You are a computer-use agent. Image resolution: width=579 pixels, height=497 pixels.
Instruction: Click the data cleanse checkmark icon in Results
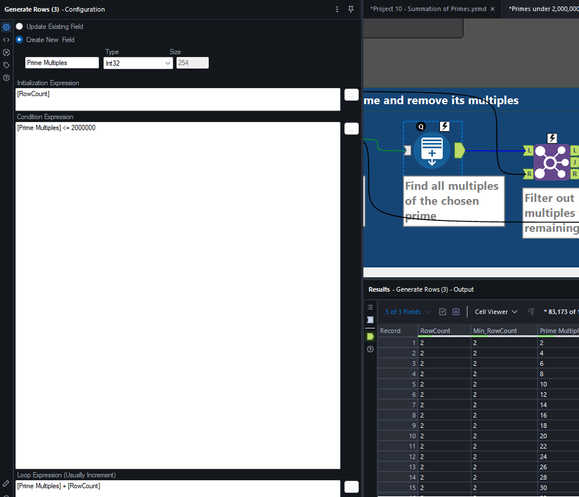[x=442, y=312]
